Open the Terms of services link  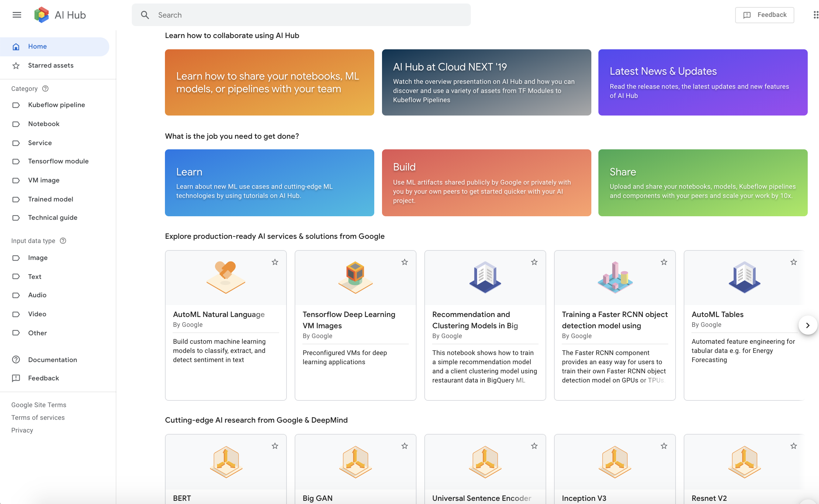38,417
